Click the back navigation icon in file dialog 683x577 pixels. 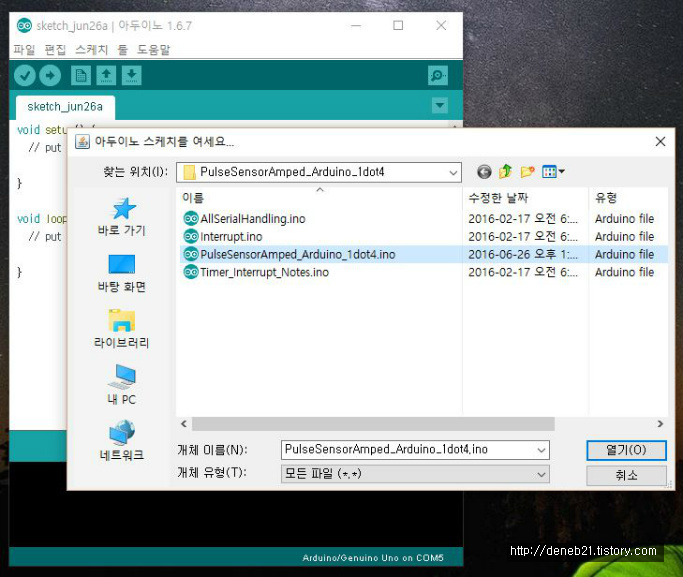coord(484,172)
